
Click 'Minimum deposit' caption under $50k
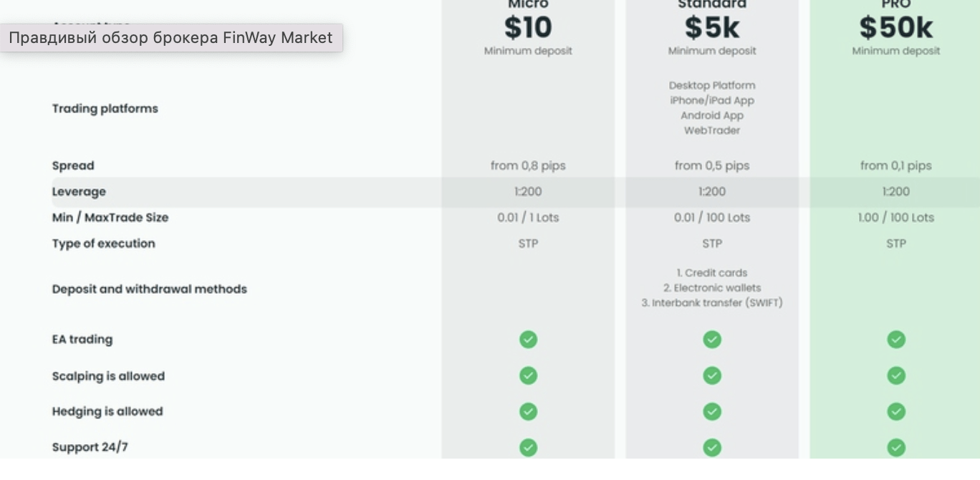[896, 51]
